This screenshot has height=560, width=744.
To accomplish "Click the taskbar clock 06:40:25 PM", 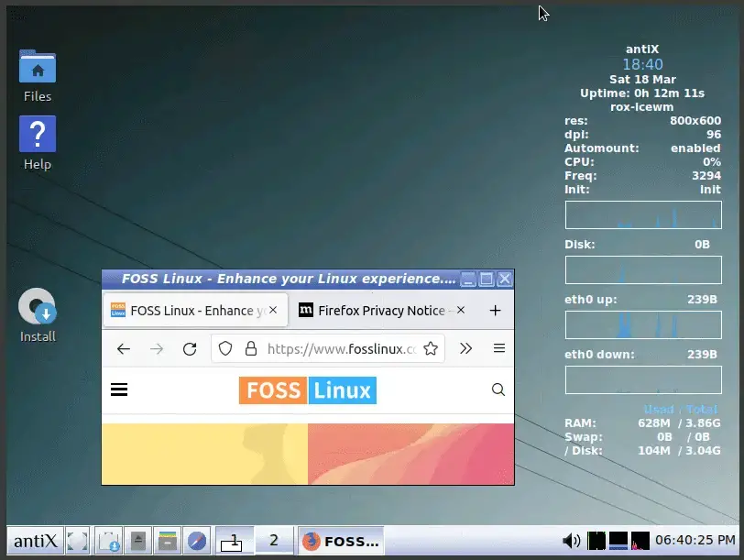I will [695, 540].
